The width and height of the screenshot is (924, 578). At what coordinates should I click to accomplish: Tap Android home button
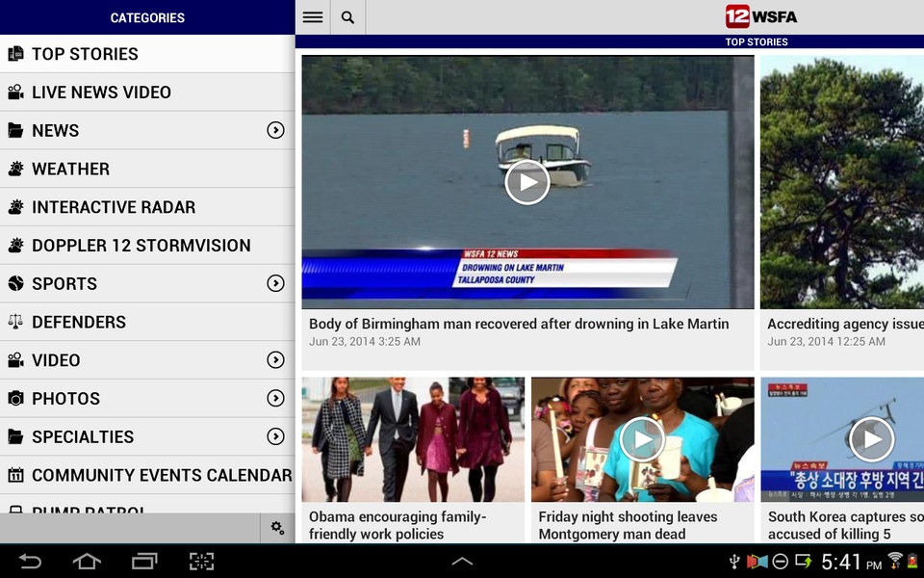coord(87,561)
